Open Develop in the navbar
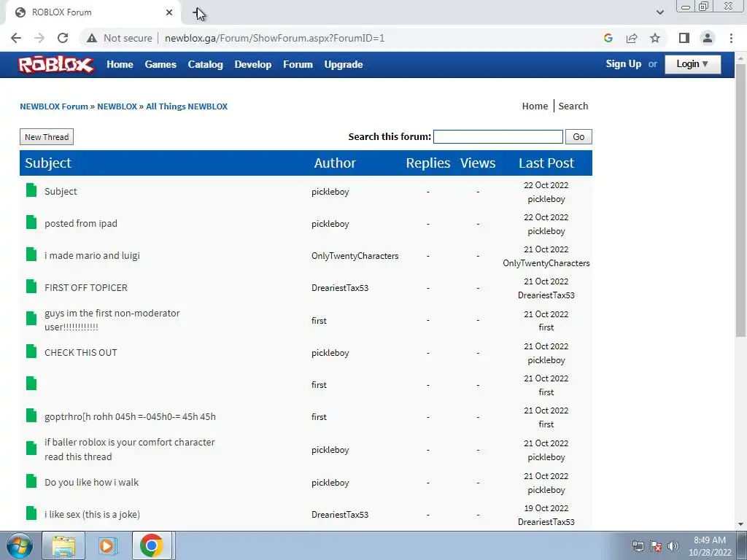This screenshot has width=747, height=560. pyautogui.click(x=253, y=64)
